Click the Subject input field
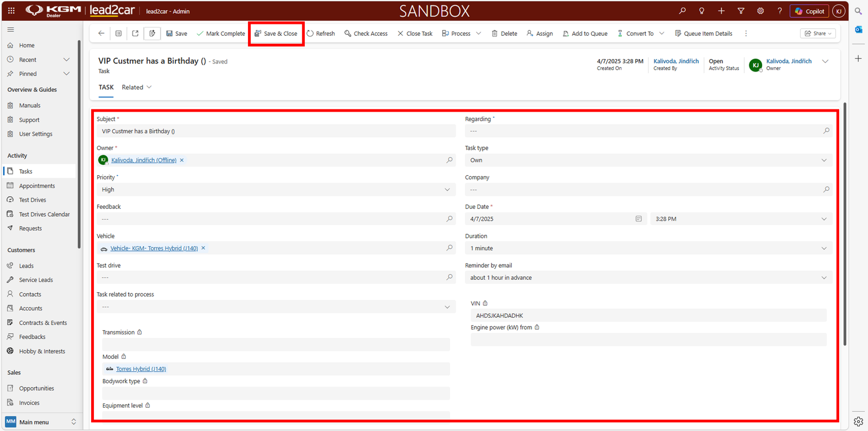The height and width of the screenshot is (431, 868). click(276, 131)
